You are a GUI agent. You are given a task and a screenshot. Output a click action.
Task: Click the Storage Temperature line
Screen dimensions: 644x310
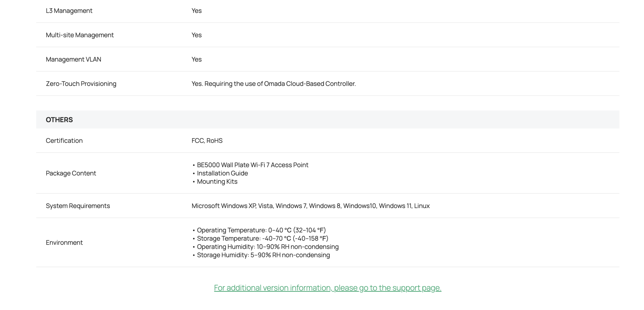click(262, 238)
